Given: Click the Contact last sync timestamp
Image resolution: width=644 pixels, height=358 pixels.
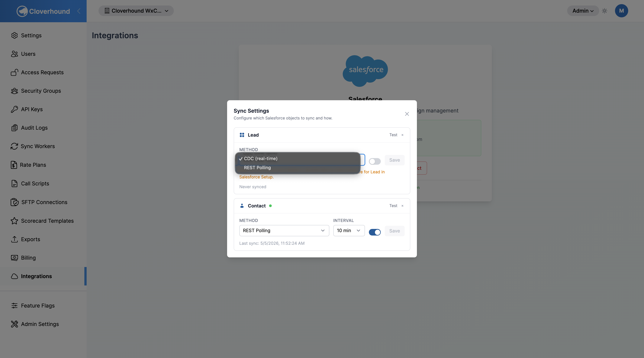Looking at the screenshot, I should click(272, 243).
